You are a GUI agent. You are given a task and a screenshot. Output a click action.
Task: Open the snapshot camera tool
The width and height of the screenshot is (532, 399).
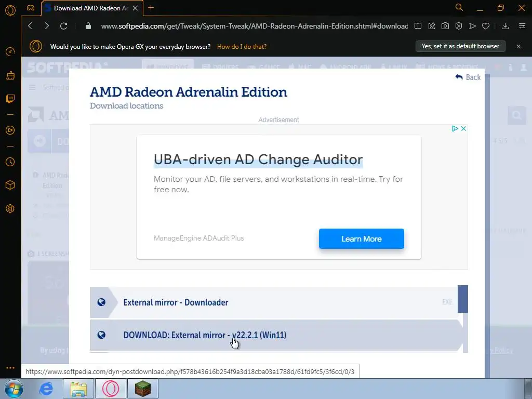click(x=445, y=26)
